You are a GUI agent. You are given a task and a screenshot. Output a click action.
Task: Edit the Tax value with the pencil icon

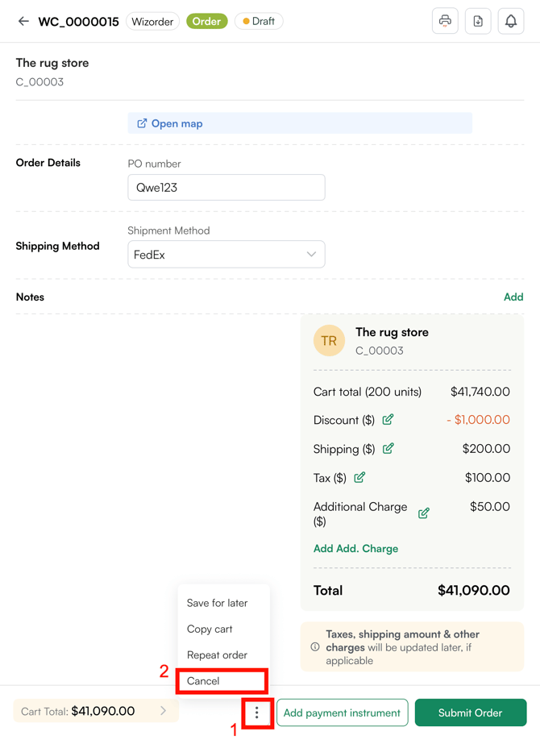(x=360, y=477)
